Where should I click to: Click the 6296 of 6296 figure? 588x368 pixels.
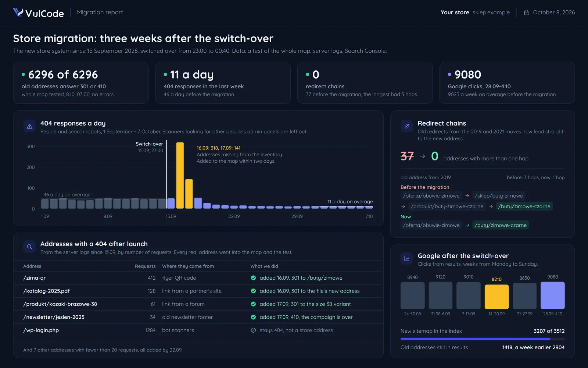63,75
